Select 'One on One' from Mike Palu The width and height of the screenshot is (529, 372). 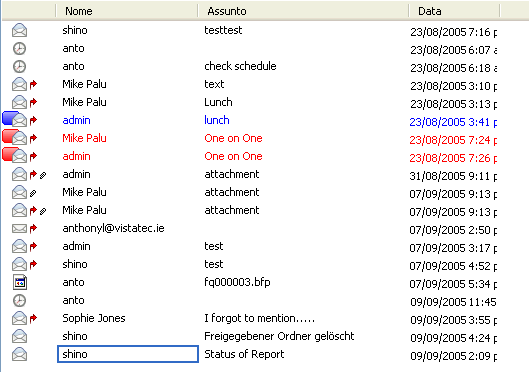pos(233,138)
